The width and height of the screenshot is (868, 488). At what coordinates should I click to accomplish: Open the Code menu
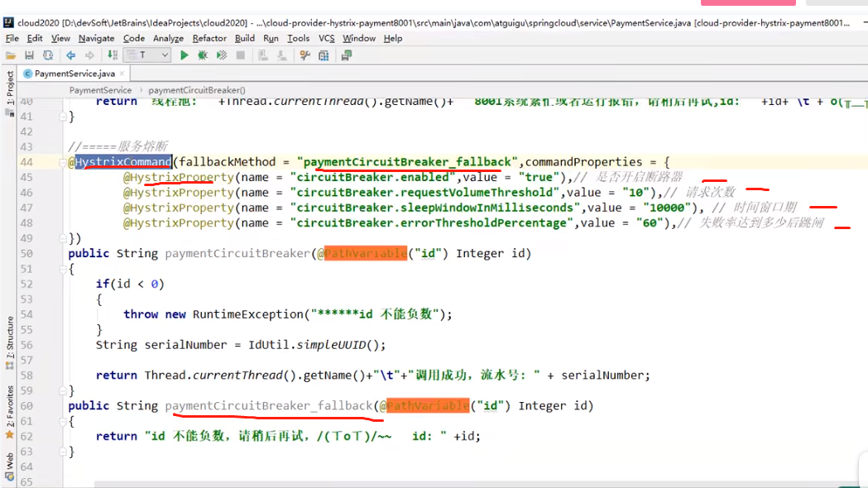point(134,38)
